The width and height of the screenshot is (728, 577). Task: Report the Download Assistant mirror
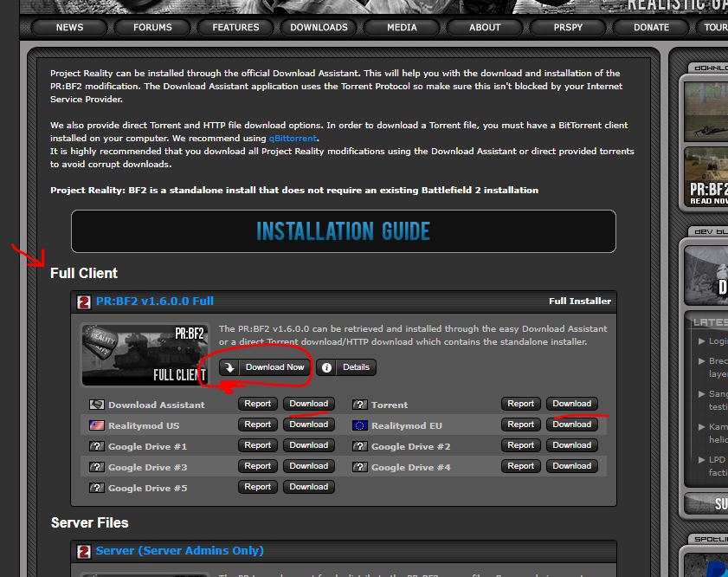pyautogui.click(x=258, y=404)
